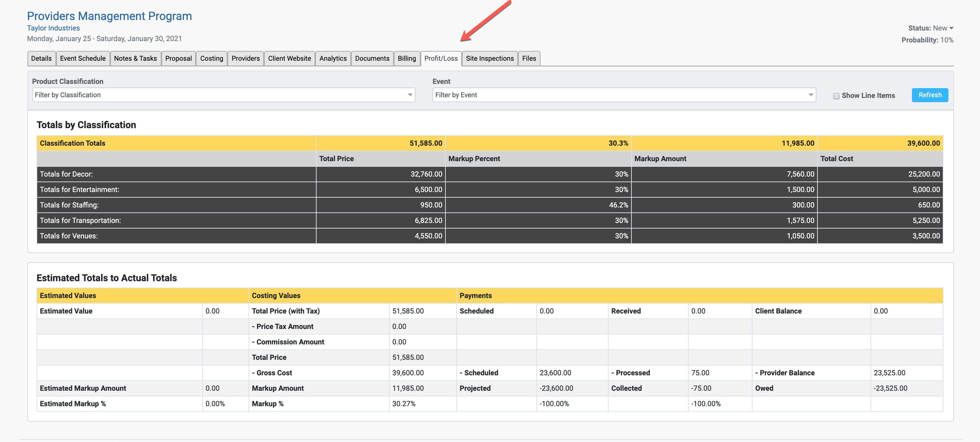Click the Probability: 10% value
Image resolution: width=980 pixels, height=442 pixels.
pyautogui.click(x=927, y=40)
